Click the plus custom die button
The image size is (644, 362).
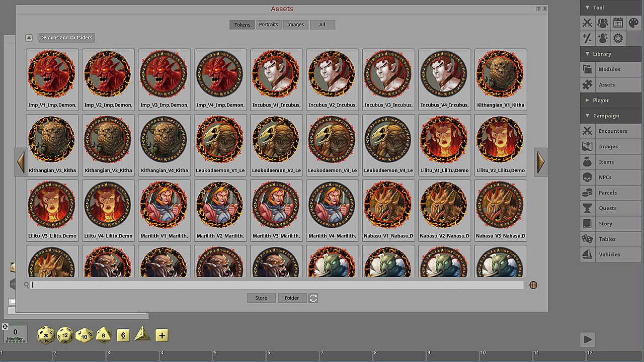[x=162, y=335]
